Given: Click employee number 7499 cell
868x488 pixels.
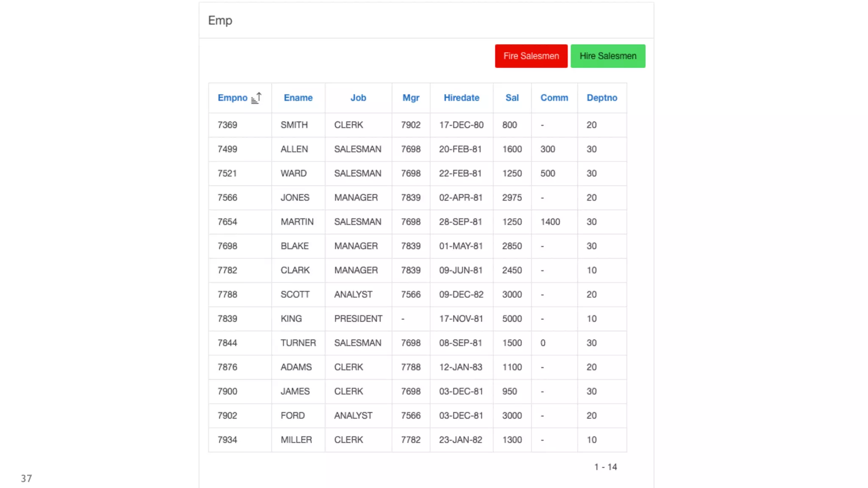Looking at the screenshot, I should [227, 149].
